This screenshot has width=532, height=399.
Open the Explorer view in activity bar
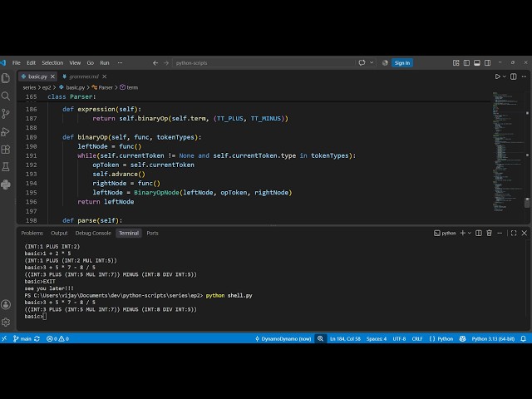tap(6, 78)
